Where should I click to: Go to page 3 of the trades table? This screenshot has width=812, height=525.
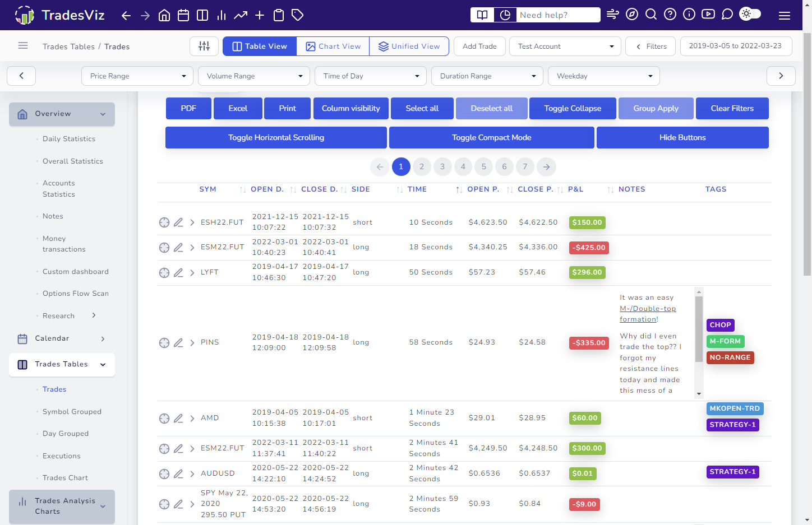pos(442,166)
